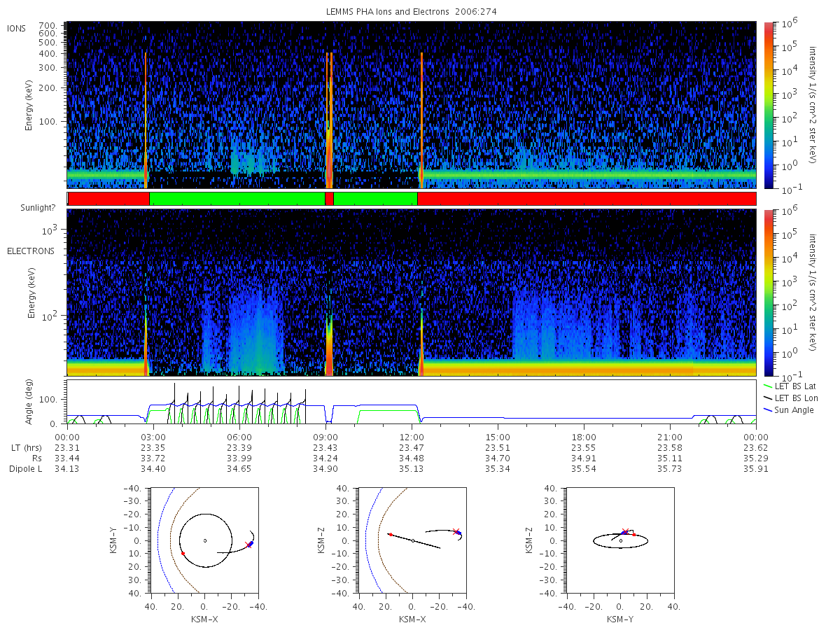Click the 'Rs' row label
This screenshot has height=630, width=840.
(36, 458)
